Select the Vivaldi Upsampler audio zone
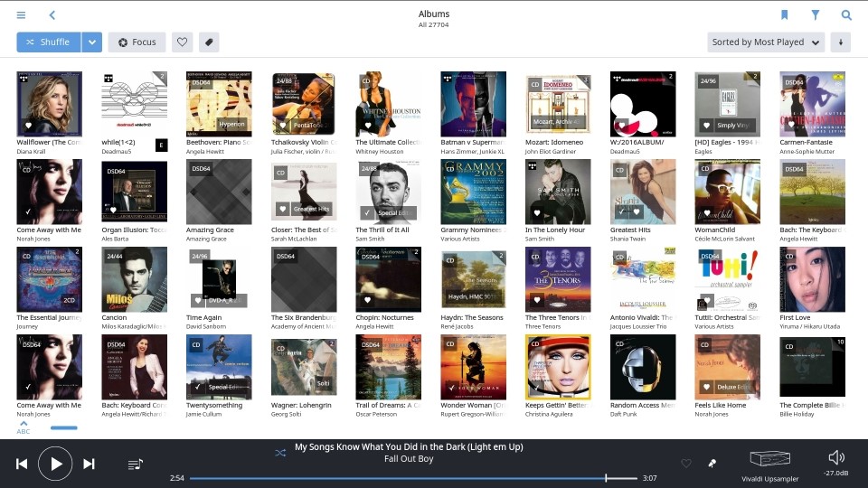 [x=770, y=466]
